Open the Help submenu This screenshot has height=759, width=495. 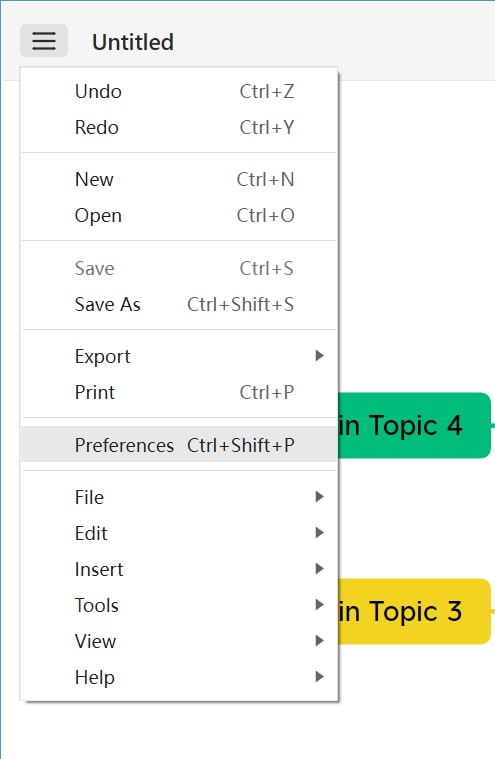pos(179,677)
